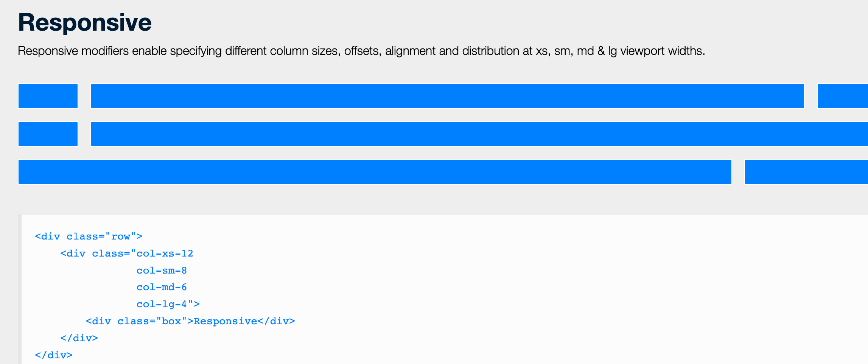Image resolution: width=868 pixels, height=364 pixels.
Task: Click "viewport widths" in the description text
Action: 663,51
